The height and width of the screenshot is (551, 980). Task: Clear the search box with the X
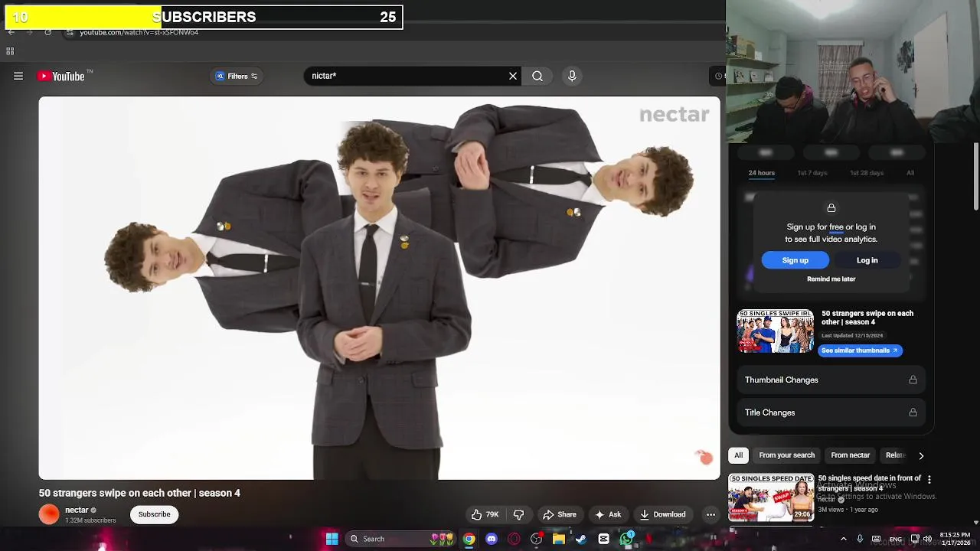pos(513,76)
